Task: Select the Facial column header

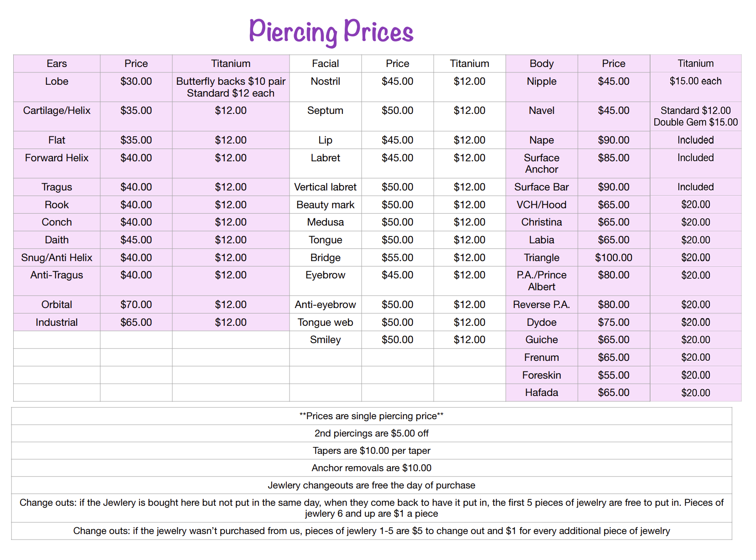Action: pos(325,64)
